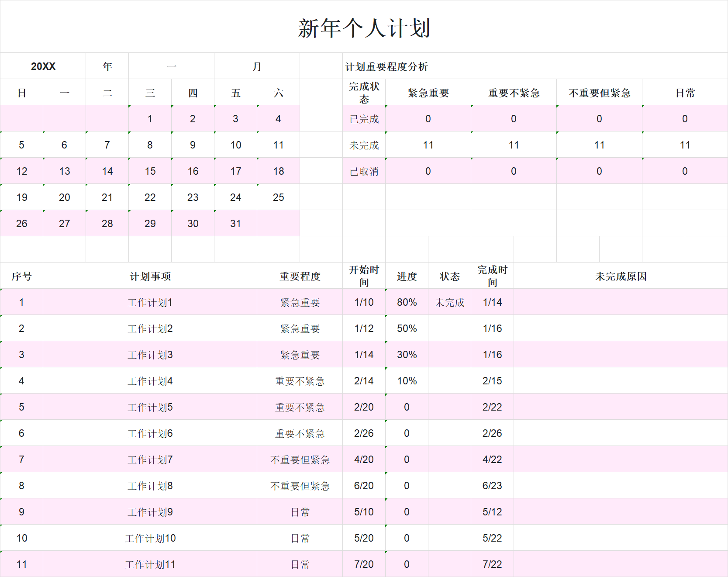Select the 重要不紧急 column header

(x=514, y=92)
